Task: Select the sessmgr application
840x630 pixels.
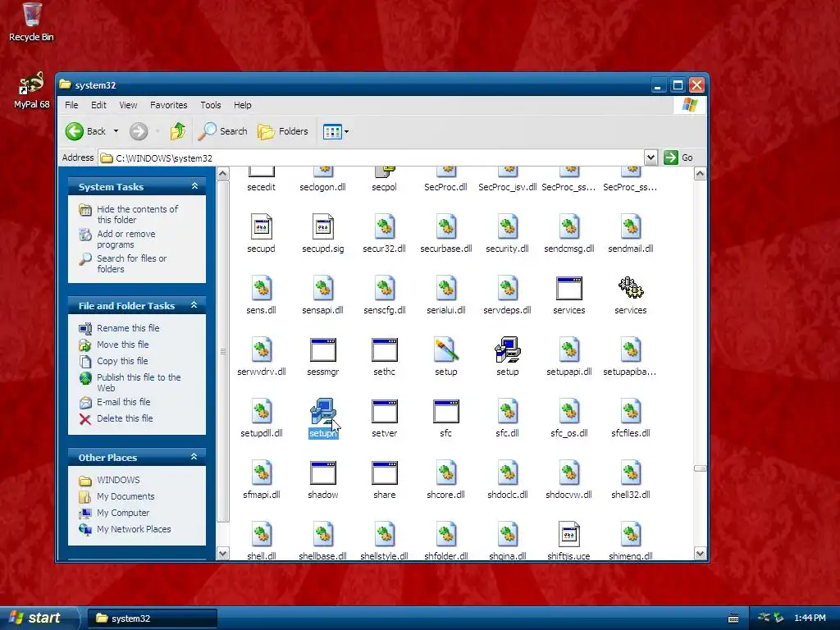Action: pyautogui.click(x=322, y=358)
